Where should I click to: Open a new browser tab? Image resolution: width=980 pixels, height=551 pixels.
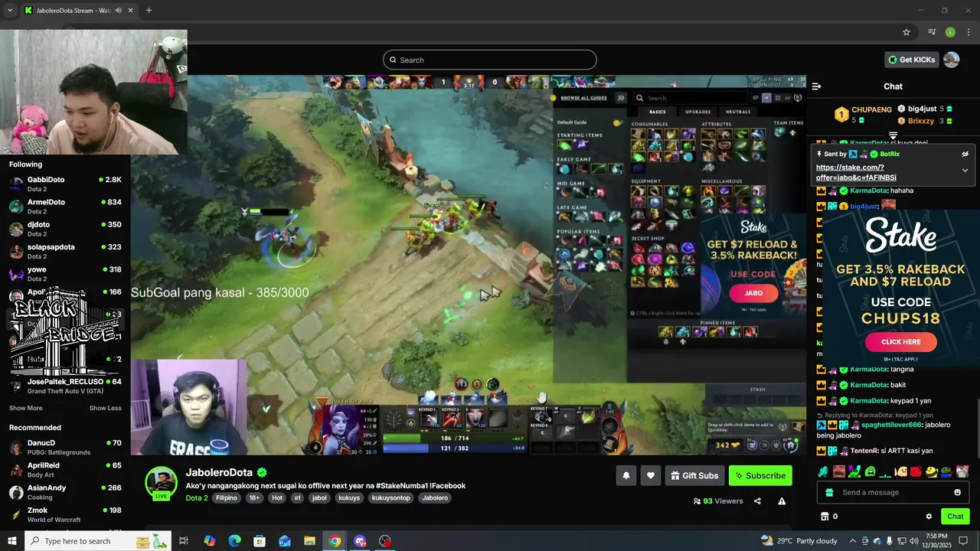tap(149, 11)
